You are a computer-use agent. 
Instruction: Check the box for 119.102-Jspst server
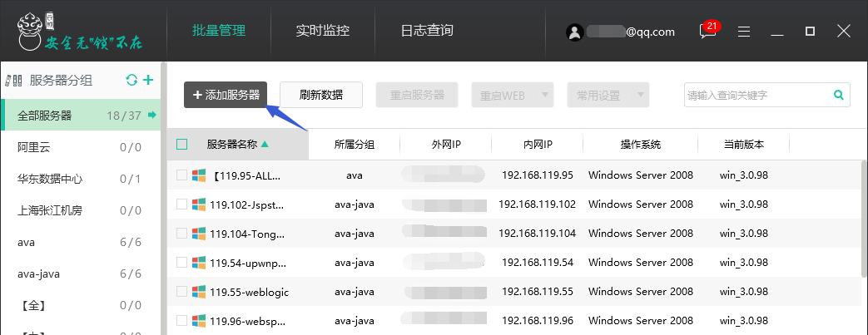pyautogui.click(x=182, y=204)
